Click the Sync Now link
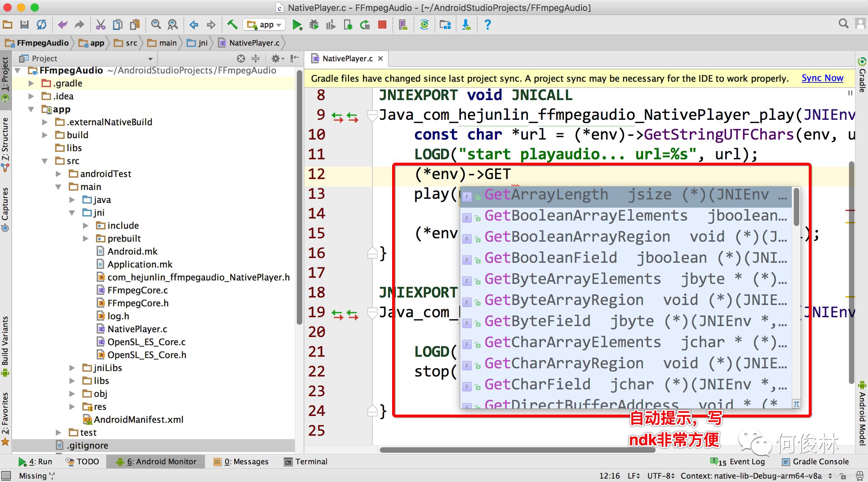This screenshot has height=482, width=868. click(822, 78)
